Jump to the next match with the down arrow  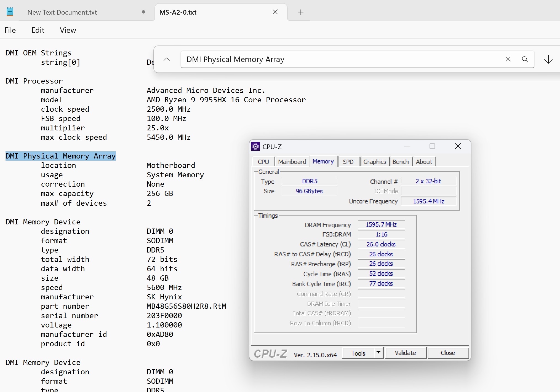point(548,59)
